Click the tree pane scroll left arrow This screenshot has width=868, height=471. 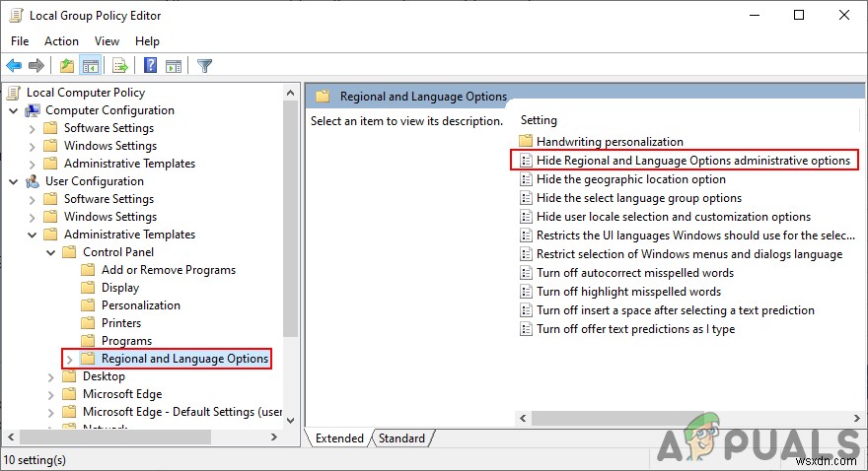[x=11, y=437]
